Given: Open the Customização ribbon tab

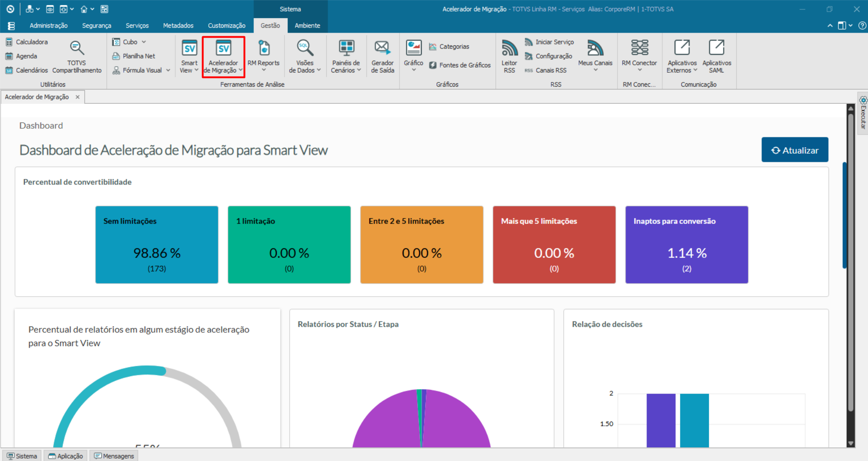Looking at the screenshot, I should 227,25.
